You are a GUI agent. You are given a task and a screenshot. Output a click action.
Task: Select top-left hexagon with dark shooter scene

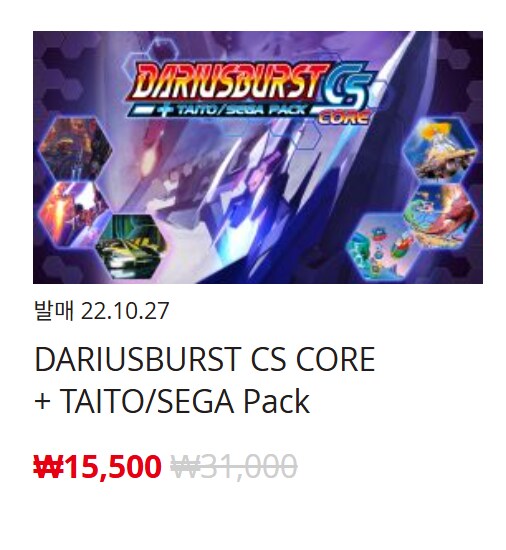click(75, 149)
